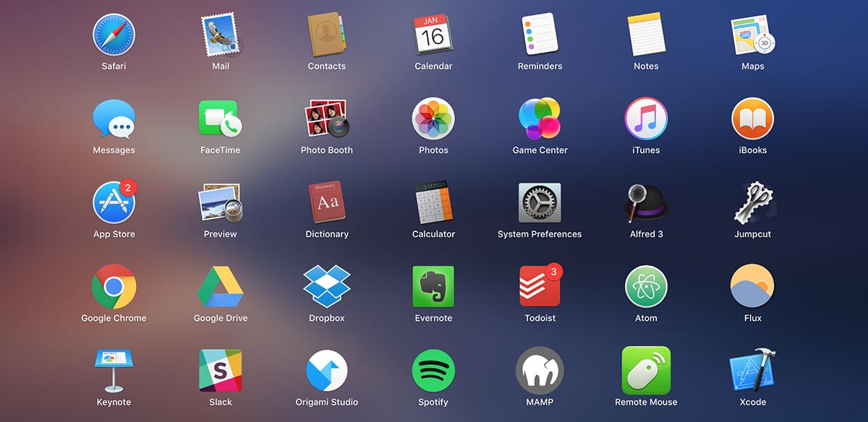Open Spotify
The width and height of the screenshot is (868, 422).
[433, 370]
